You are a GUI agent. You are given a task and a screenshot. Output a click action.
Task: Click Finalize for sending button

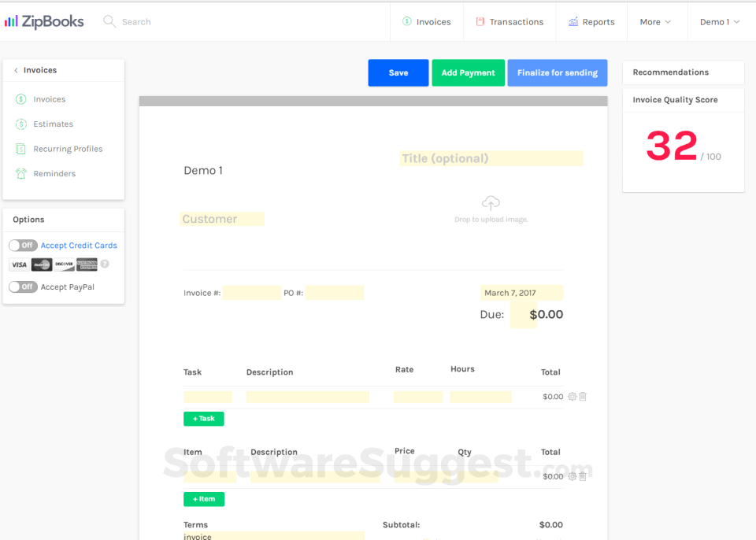pos(558,72)
